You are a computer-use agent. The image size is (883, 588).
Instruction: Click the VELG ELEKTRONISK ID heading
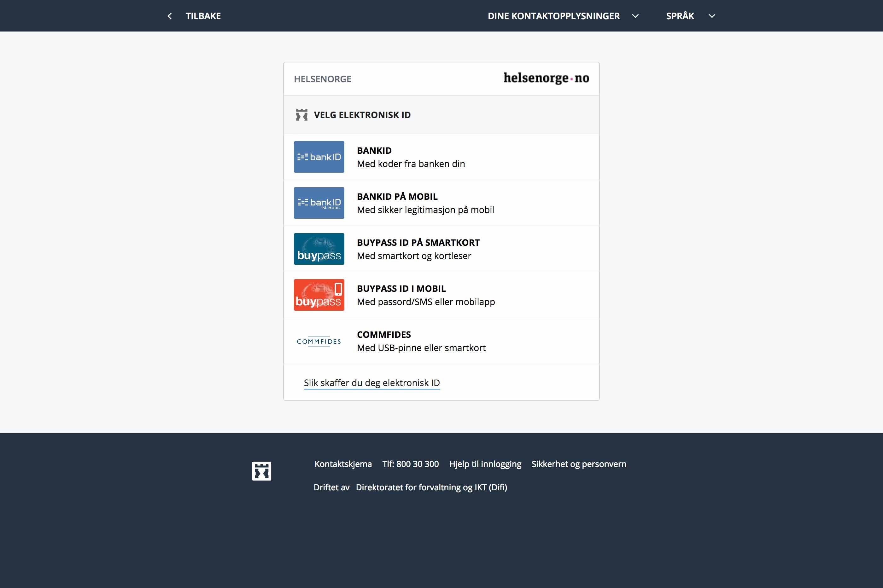tap(362, 115)
